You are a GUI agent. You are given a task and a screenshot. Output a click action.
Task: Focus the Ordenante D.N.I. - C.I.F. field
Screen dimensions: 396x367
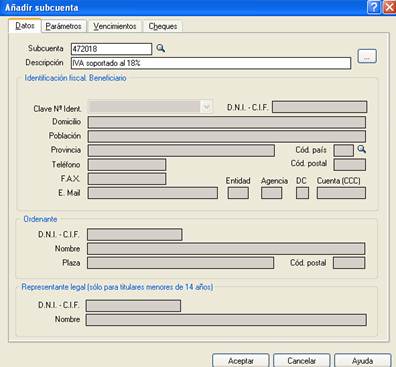(x=135, y=235)
